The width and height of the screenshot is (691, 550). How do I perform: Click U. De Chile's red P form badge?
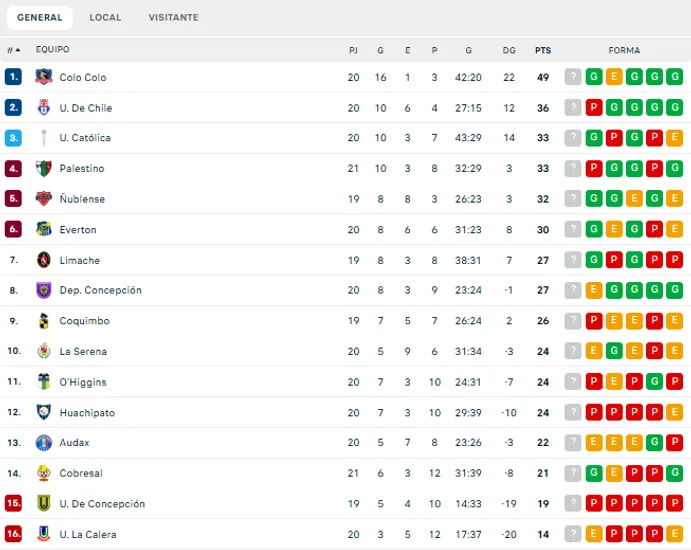594,108
